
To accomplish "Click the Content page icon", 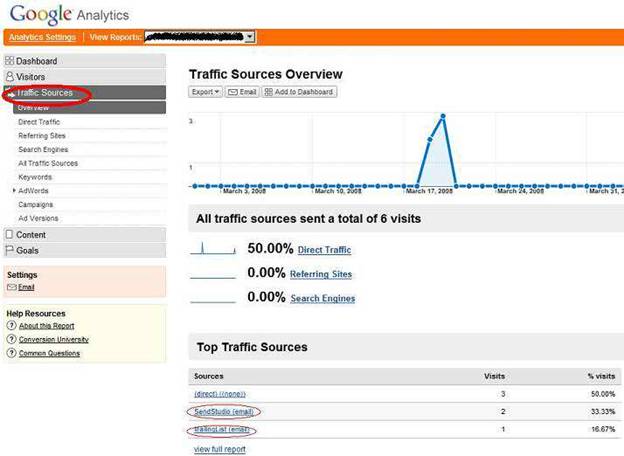I will click(x=9, y=234).
